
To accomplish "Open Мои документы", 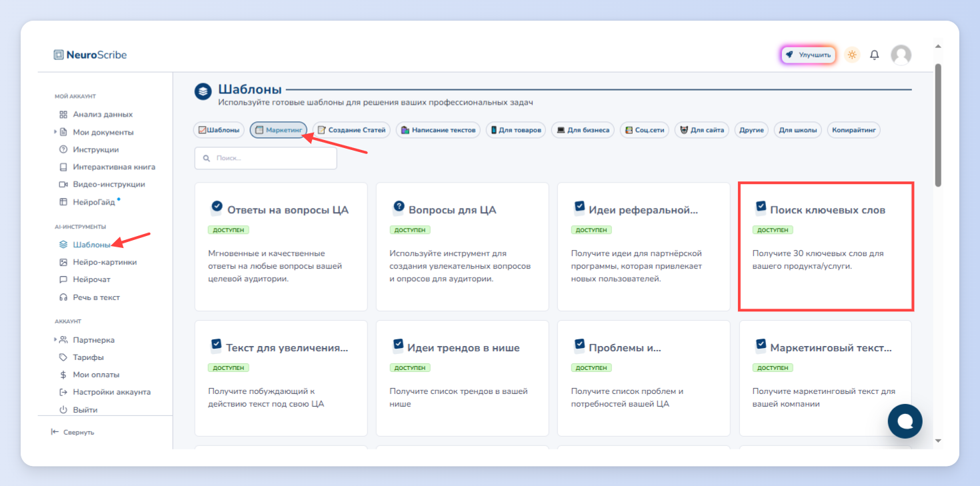I will 103,132.
